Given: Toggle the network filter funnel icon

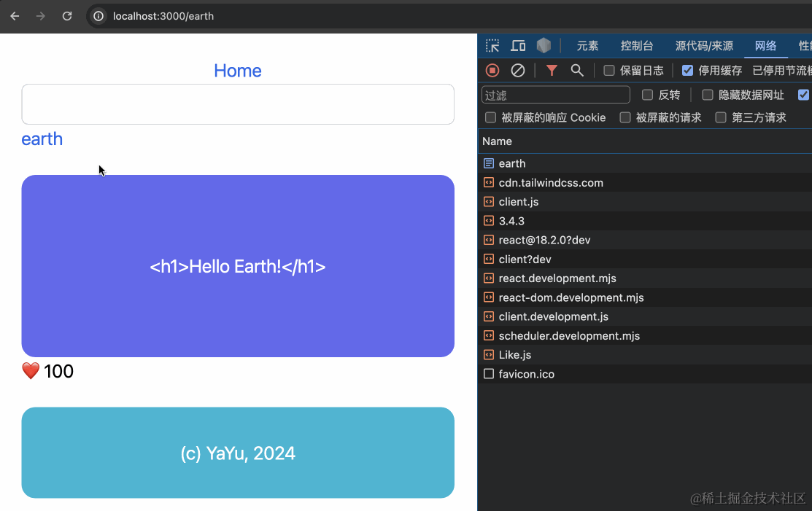Looking at the screenshot, I should tap(552, 70).
